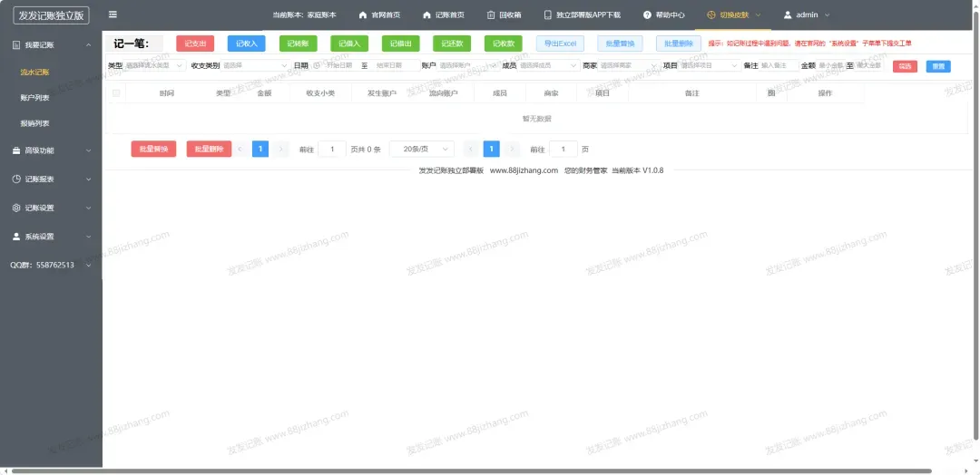Screen dimensions: 980x475
Task: Click the 操作 column header
Action: [x=825, y=93]
